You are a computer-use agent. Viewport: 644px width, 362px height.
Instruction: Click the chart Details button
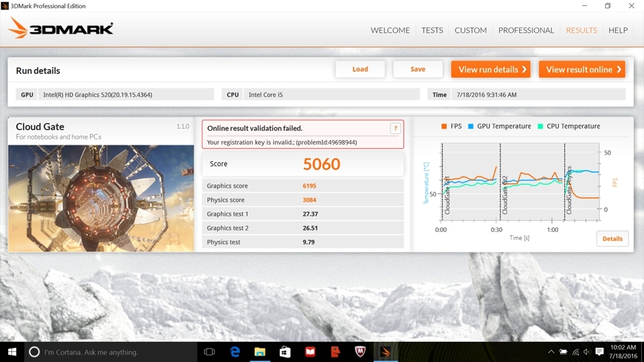tap(612, 239)
